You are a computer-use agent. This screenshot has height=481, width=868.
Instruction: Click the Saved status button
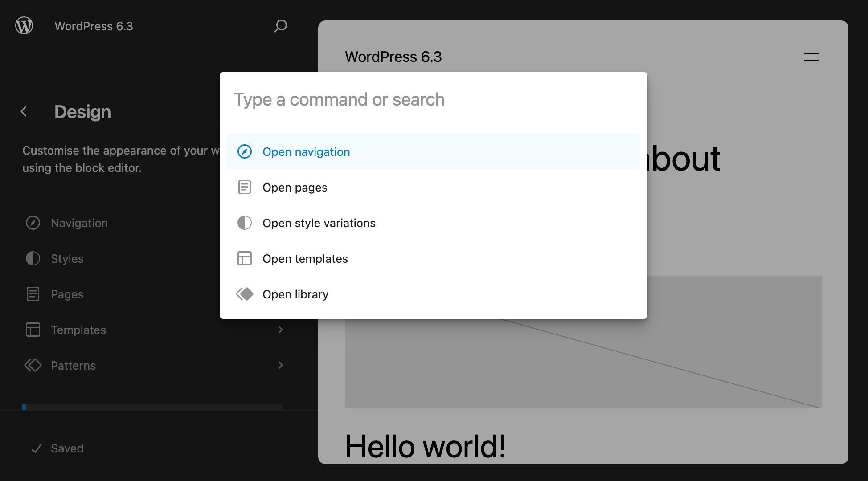click(57, 448)
